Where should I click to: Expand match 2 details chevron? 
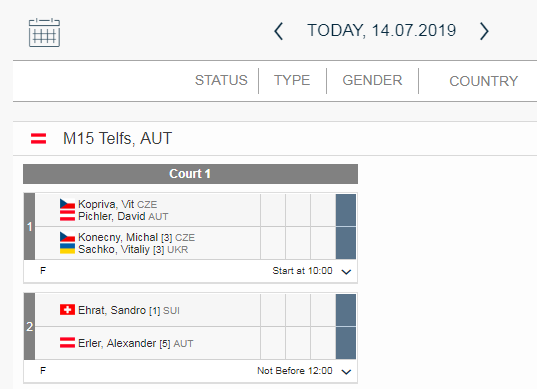347,372
